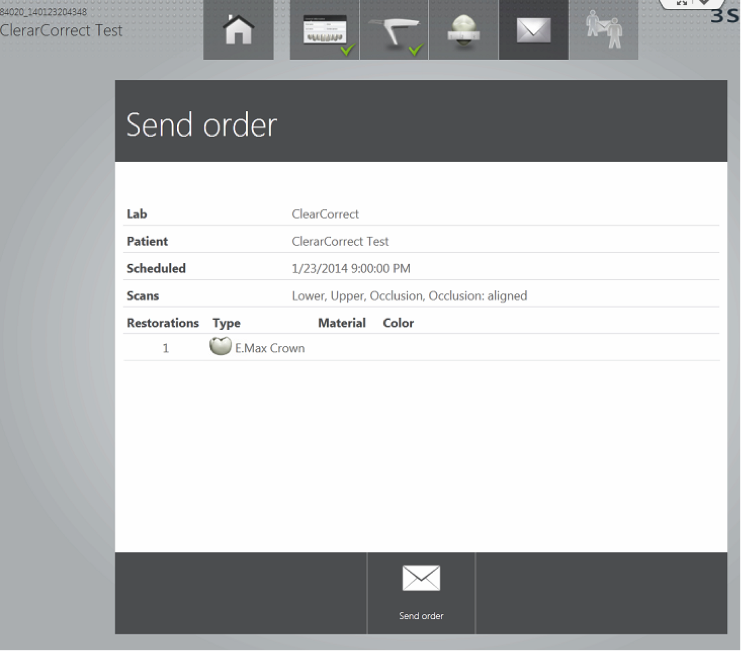Open the people communicate icon
Screen dimensions: 741x651
(x=604, y=30)
